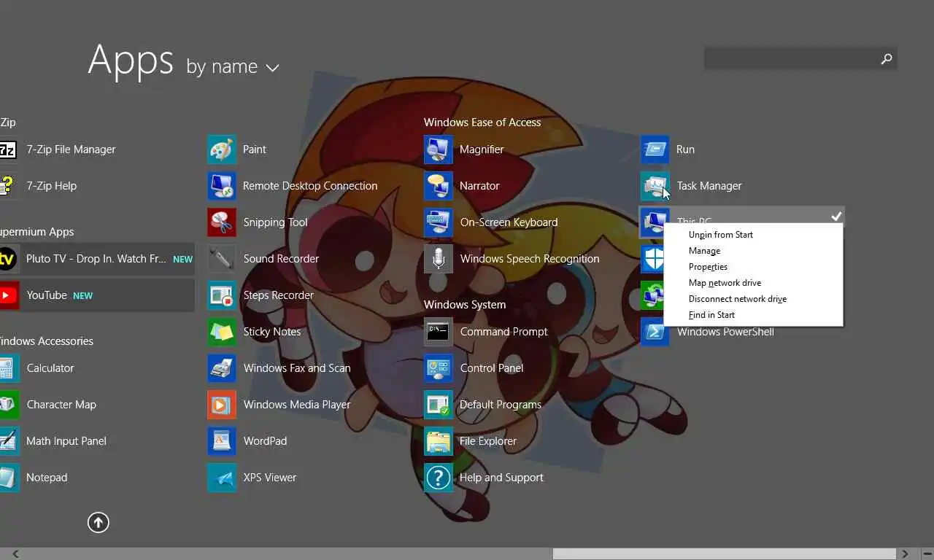This screenshot has height=560, width=934.
Task: Open the Sound Recorder icon
Action: click(222, 259)
